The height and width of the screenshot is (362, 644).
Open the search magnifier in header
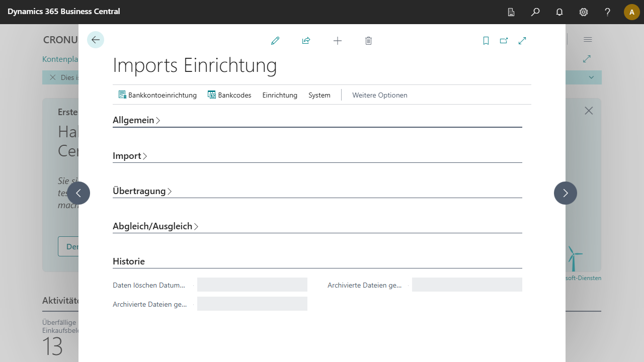(x=535, y=12)
